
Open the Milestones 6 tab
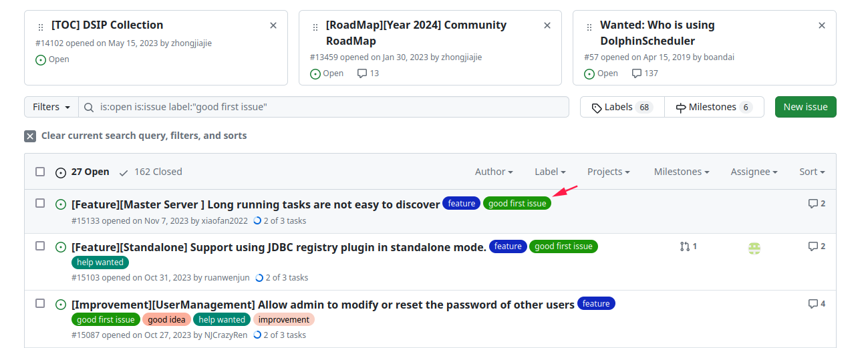pyautogui.click(x=714, y=107)
